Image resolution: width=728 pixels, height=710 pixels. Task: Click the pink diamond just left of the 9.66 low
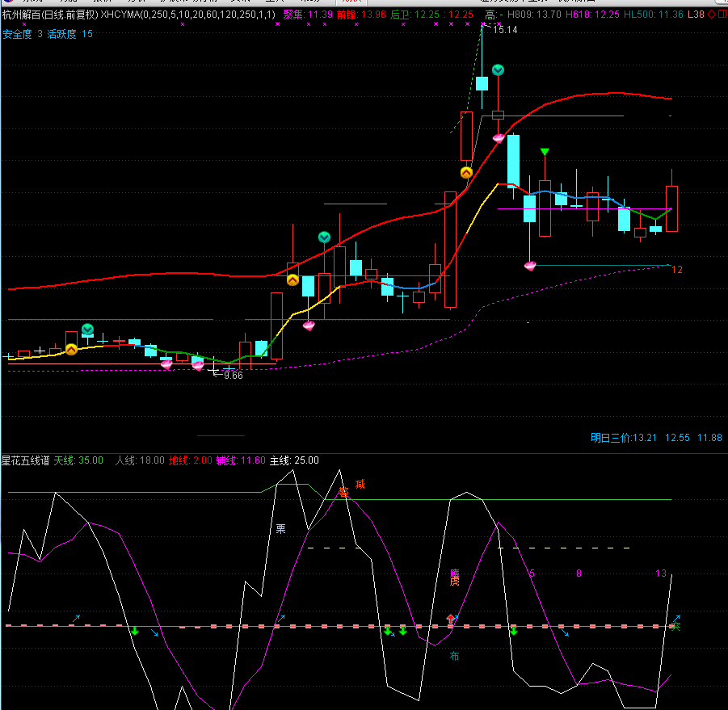(198, 366)
